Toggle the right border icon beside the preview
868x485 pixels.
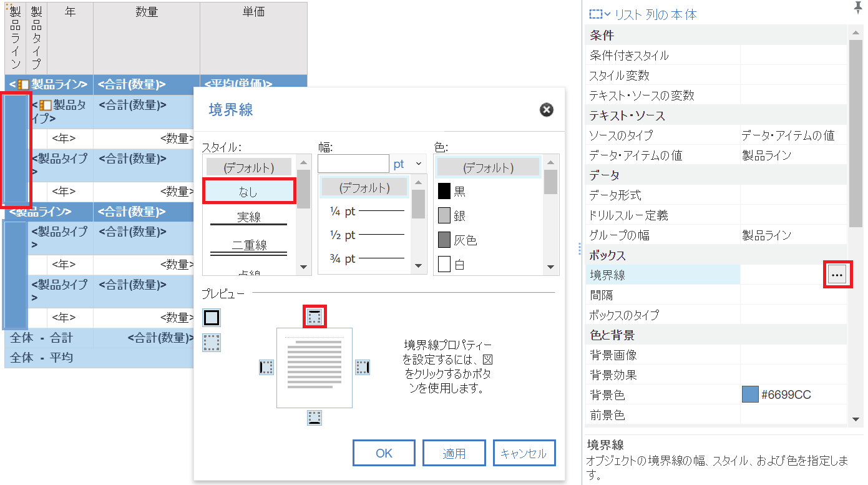tap(363, 367)
